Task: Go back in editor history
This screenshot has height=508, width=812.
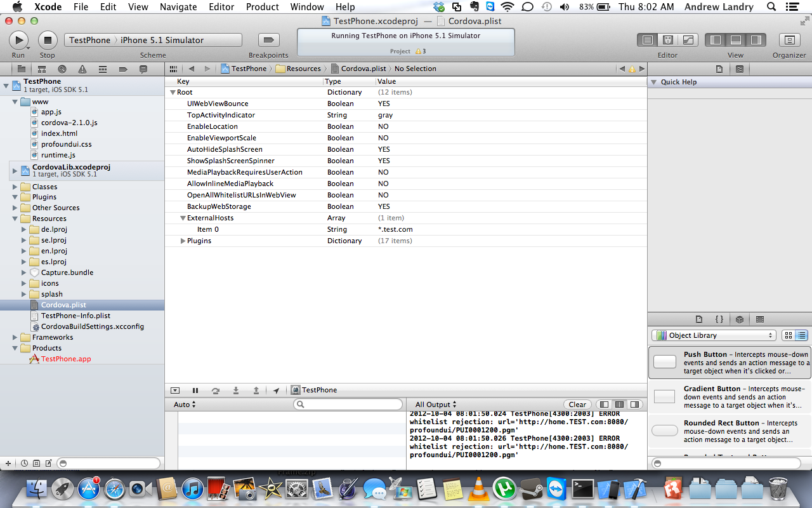Action: 191,69
